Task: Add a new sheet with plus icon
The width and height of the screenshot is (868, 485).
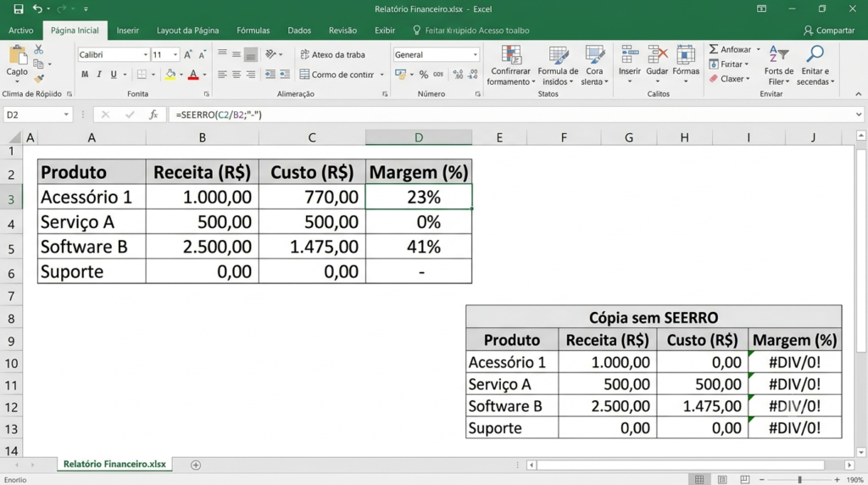Action: 196,465
